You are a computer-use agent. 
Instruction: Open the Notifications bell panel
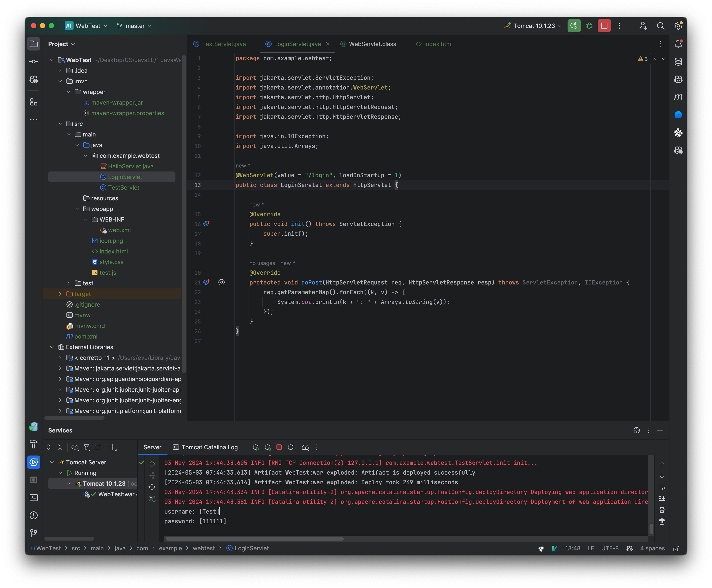pos(679,44)
